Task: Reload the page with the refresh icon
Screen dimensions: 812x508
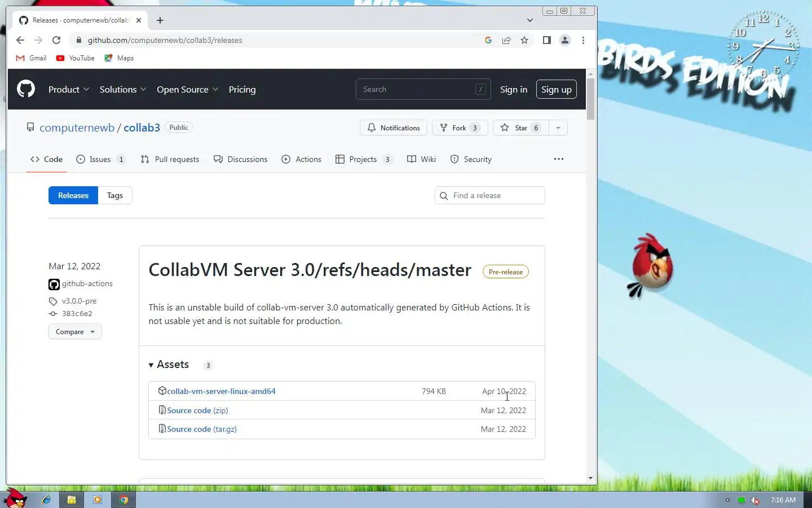Action: pos(56,40)
